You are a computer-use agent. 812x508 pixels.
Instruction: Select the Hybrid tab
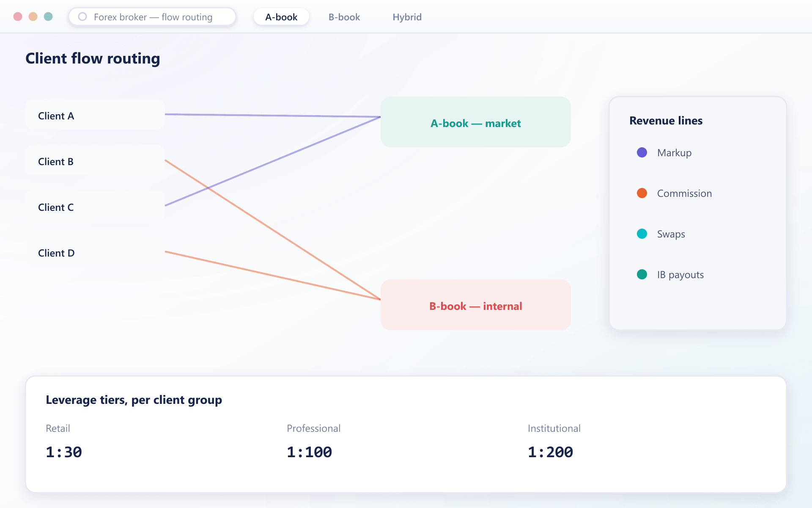pos(407,17)
